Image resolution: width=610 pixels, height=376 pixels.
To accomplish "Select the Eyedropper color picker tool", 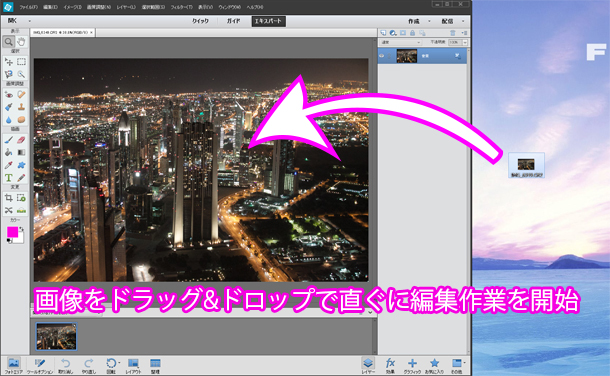I will coord(8,165).
